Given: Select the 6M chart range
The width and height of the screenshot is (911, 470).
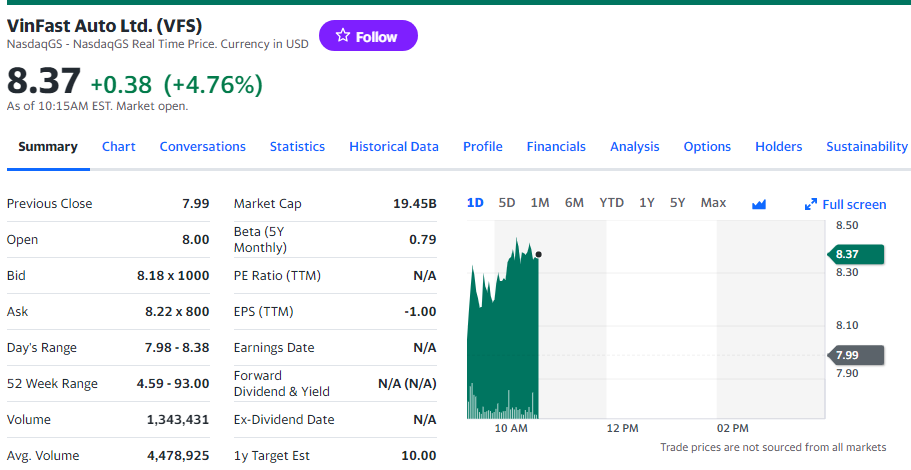Looking at the screenshot, I should [574, 203].
